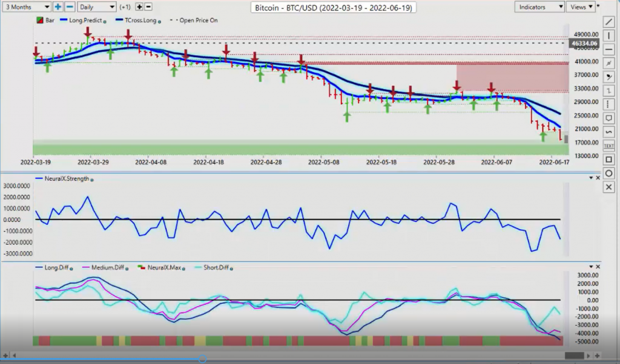Select the circle drawing tool
Screen dimensions: 620x364
[609, 174]
